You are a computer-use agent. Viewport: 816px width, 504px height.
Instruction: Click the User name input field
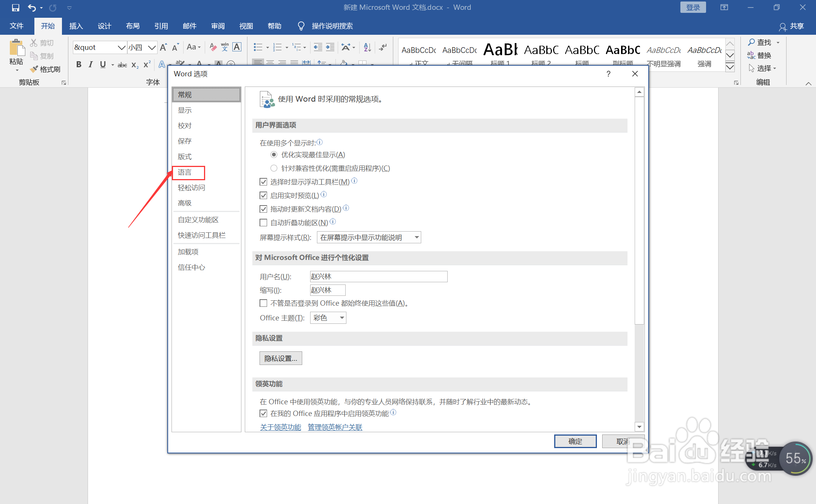point(379,277)
